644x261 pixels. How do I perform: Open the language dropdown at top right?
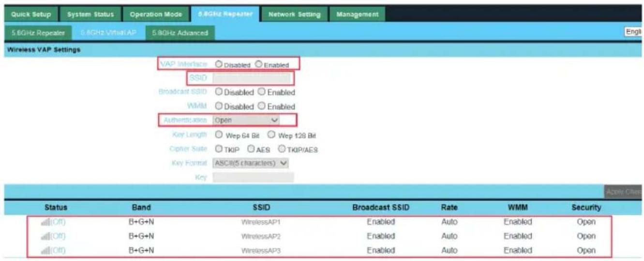[634, 31]
